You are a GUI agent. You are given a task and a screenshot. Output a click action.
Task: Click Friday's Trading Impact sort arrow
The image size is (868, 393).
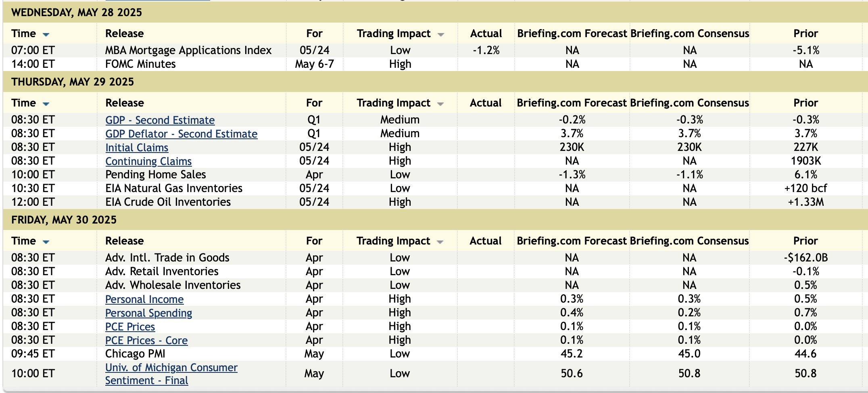coord(440,242)
